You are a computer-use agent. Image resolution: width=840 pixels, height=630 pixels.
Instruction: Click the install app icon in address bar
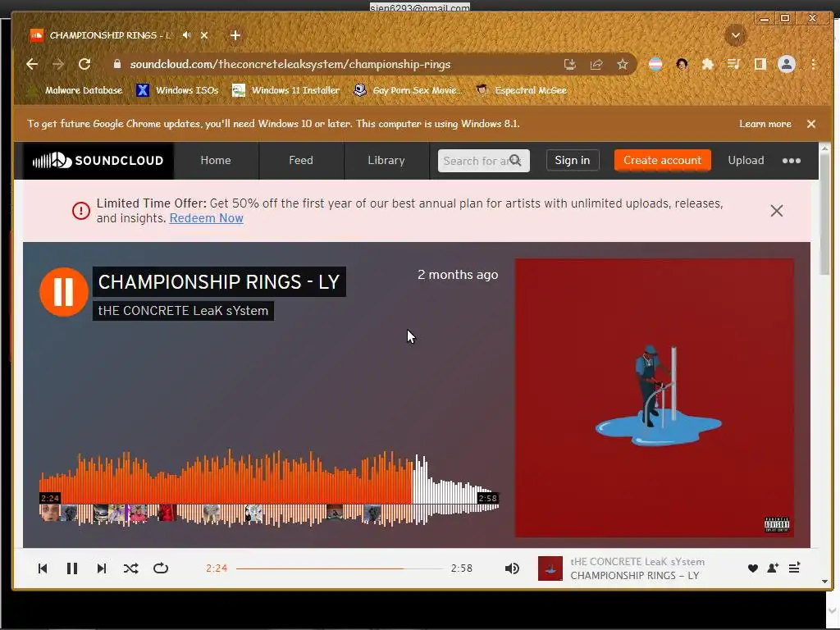[x=570, y=64]
